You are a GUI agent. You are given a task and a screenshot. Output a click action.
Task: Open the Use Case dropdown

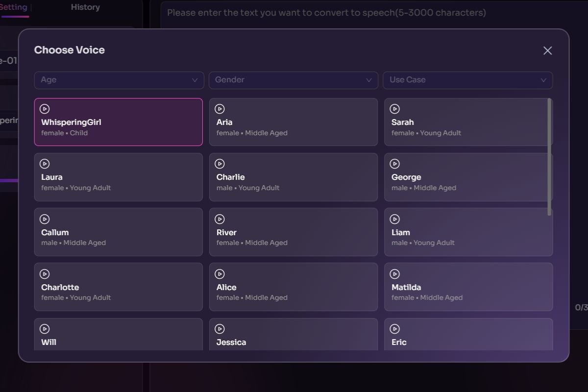(467, 80)
